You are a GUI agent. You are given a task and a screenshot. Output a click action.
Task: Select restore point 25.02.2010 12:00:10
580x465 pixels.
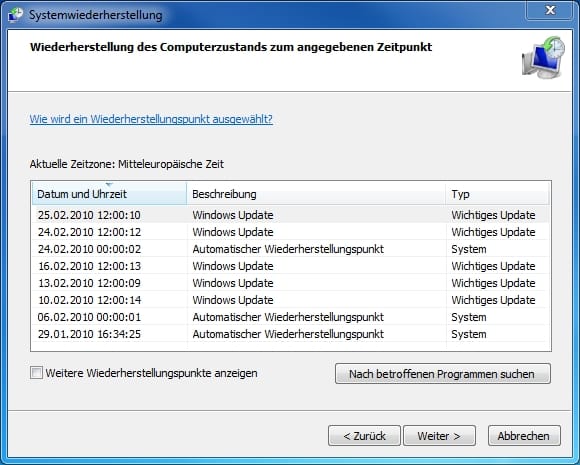(290, 215)
